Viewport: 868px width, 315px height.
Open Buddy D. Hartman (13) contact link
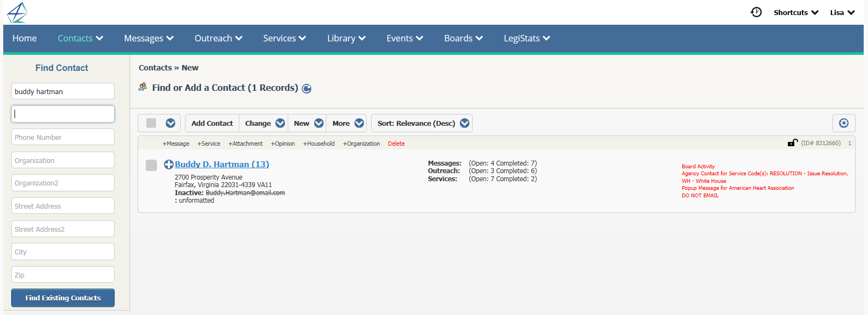click(222, 164)
